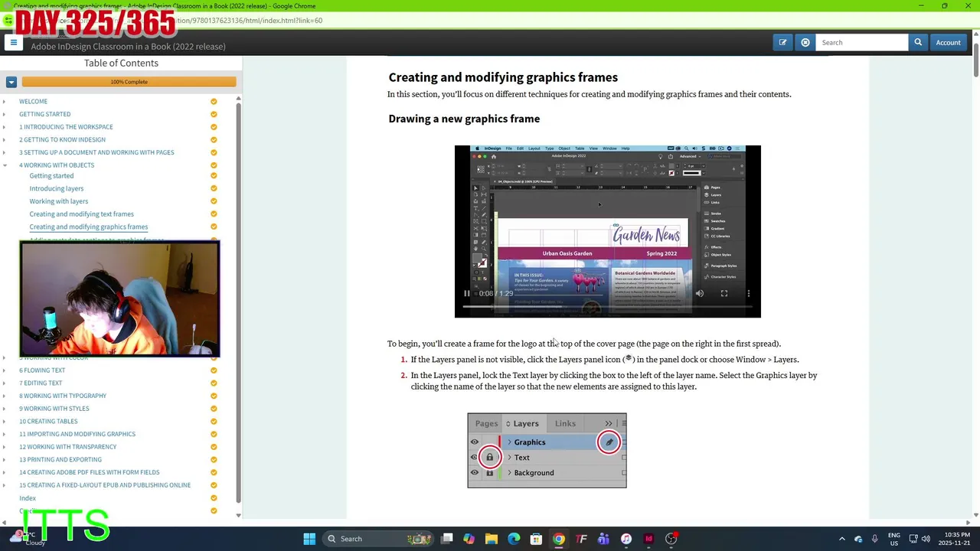Seek along the video progress bar
The image size is (980, 551).
tap(607, 306)
